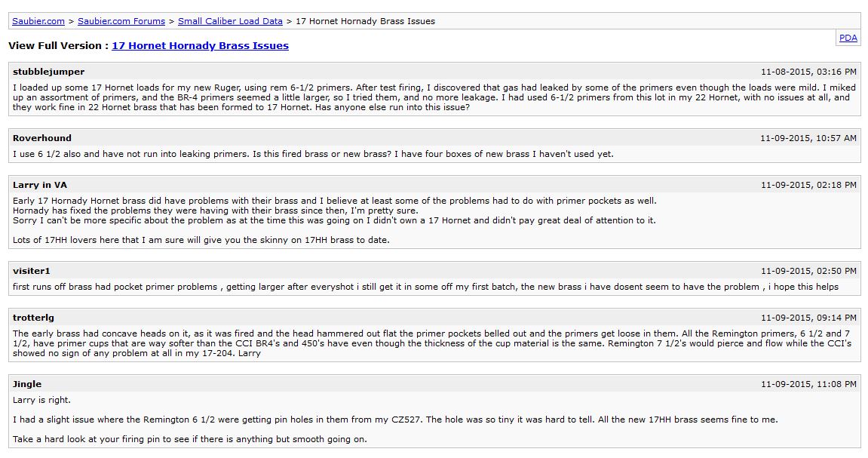The width and height of the screenshot is (868, 458).
Task: Click the 11-09-2015, 09:14 PM timestamp
Action: (x=808, y=318)
